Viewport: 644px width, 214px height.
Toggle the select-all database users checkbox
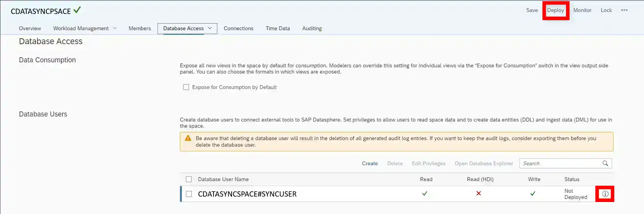click(189, 179)
